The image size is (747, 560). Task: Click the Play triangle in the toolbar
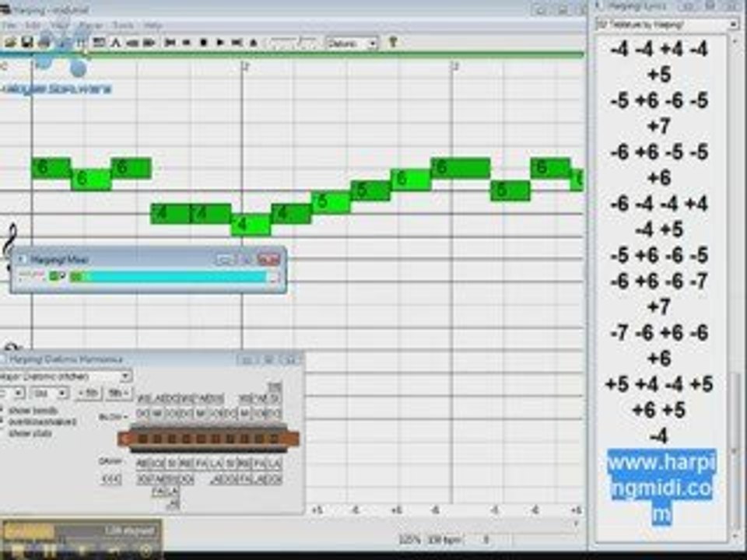(x=220, y=43)
